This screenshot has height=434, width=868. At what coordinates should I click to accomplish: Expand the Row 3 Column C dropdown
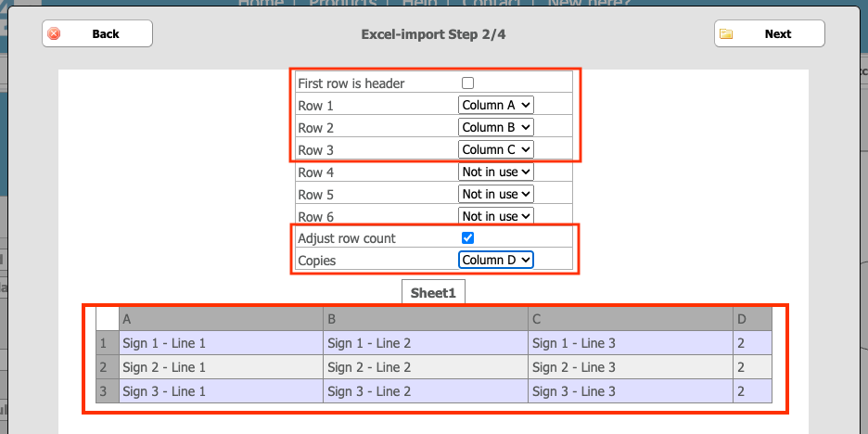496,149
